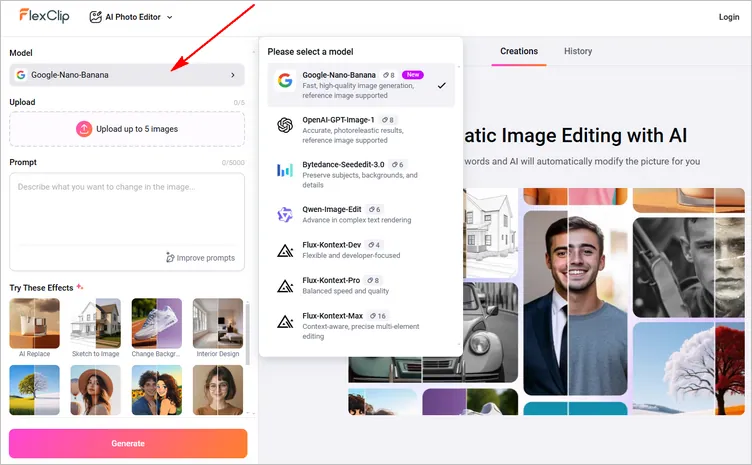Click the man portrait sample image
Screen dimensions: 752x465
[575, 303]
